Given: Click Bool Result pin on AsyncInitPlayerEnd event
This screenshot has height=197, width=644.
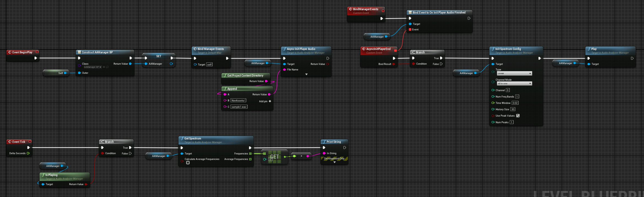Looking at the screenshot, I should 393,64.
